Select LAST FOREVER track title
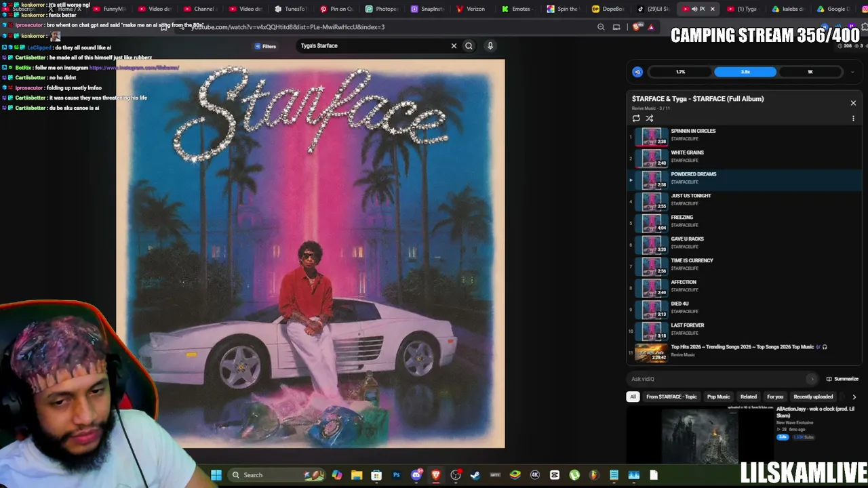This screenshot has height=488, width=868. [x=688, y=325]
